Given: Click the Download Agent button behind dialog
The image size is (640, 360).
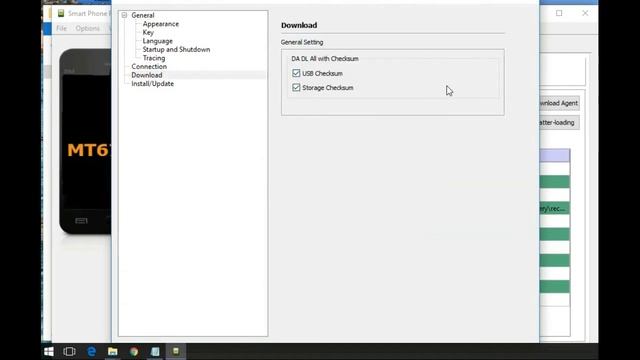Looking at the screenshot, I should click(x=559, y=103).
